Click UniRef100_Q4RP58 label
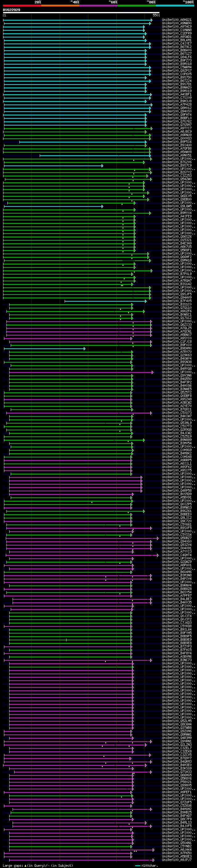This screenshot has height=868, width=197. click(x=177, y=491)
